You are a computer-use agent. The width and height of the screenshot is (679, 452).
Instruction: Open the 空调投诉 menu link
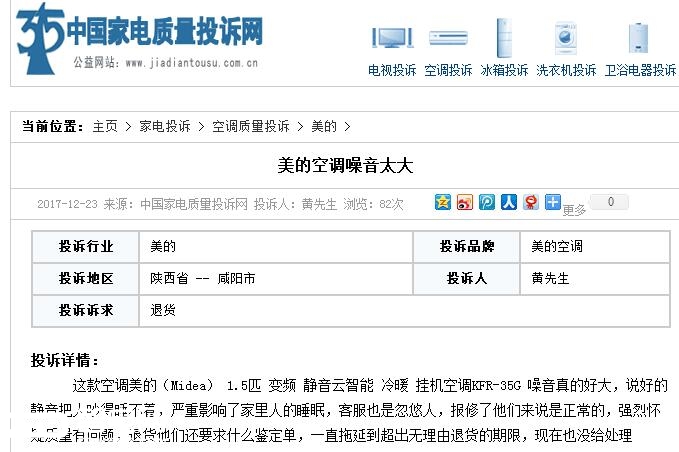coord(448,70)
